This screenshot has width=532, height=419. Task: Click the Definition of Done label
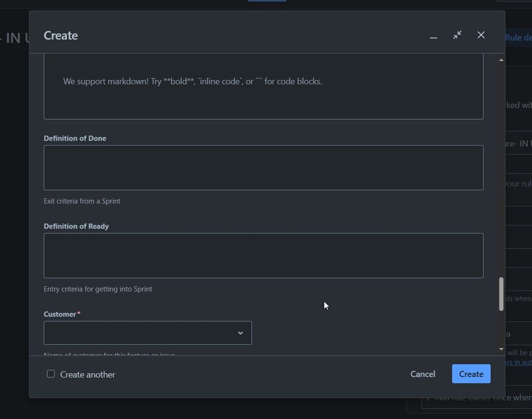click(x=75, y=138)
